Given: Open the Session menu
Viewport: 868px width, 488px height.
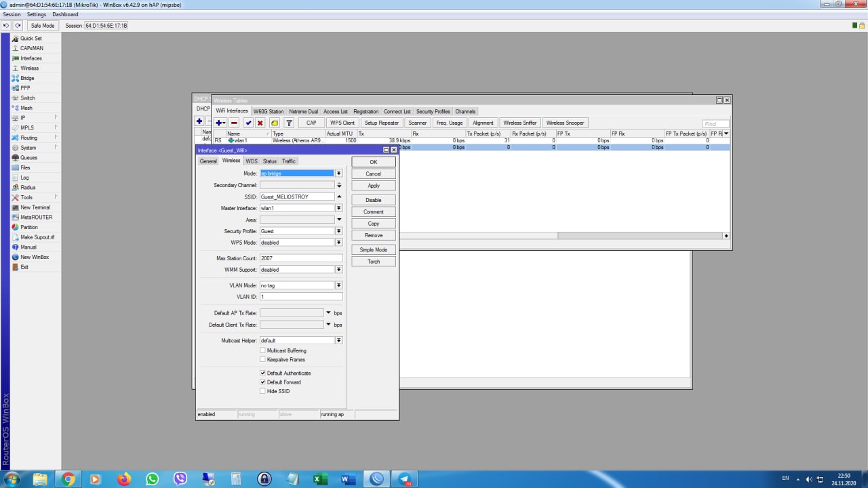Looking at the screenshot, I should 12,14.
